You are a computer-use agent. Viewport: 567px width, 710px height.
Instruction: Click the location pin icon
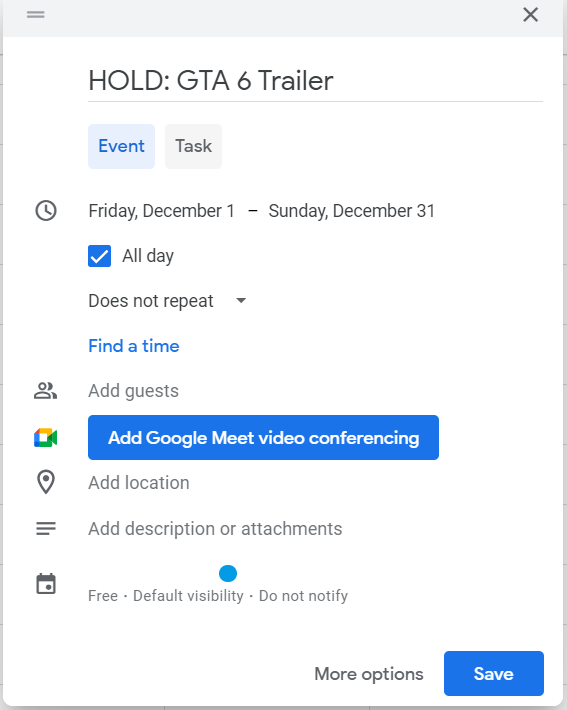pyautogui.click(x=46, y=482)
